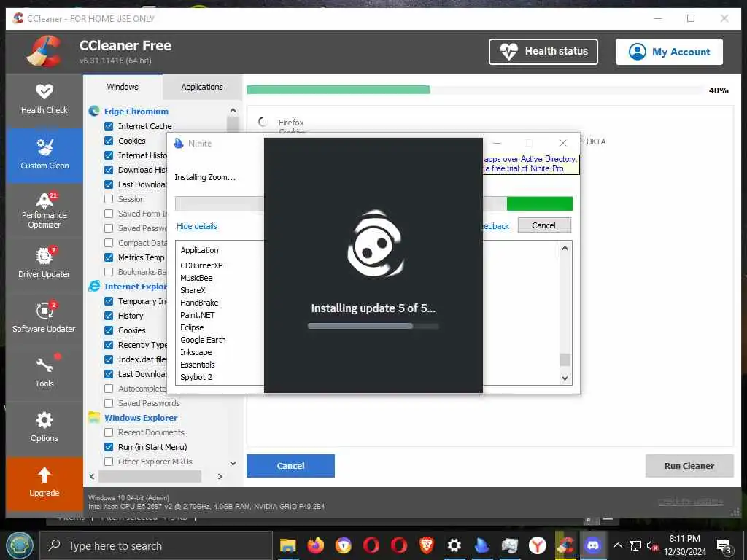The height and width of the screenshot is (560, 747).
Task: Uncheck the Metrics Temp checkbox
Action: (x=109, y=257)
